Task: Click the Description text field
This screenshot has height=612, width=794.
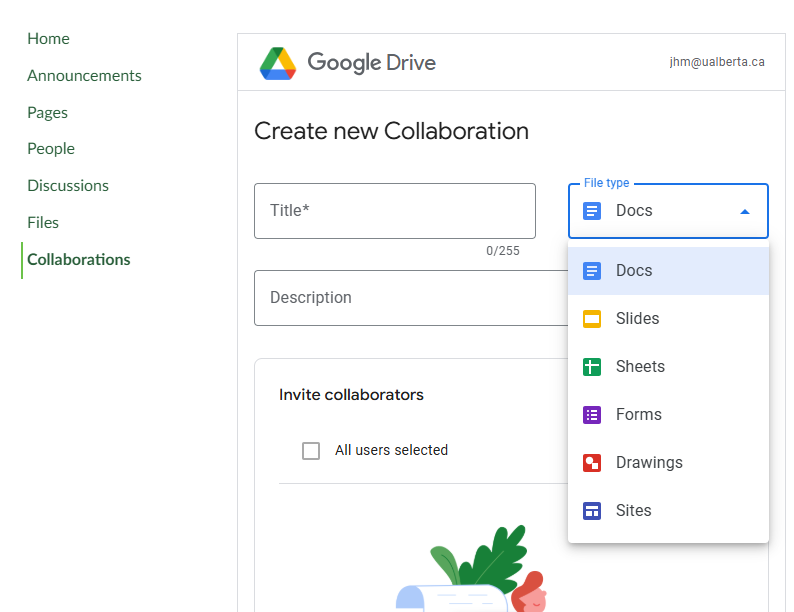Action: [x=410, y=298]
